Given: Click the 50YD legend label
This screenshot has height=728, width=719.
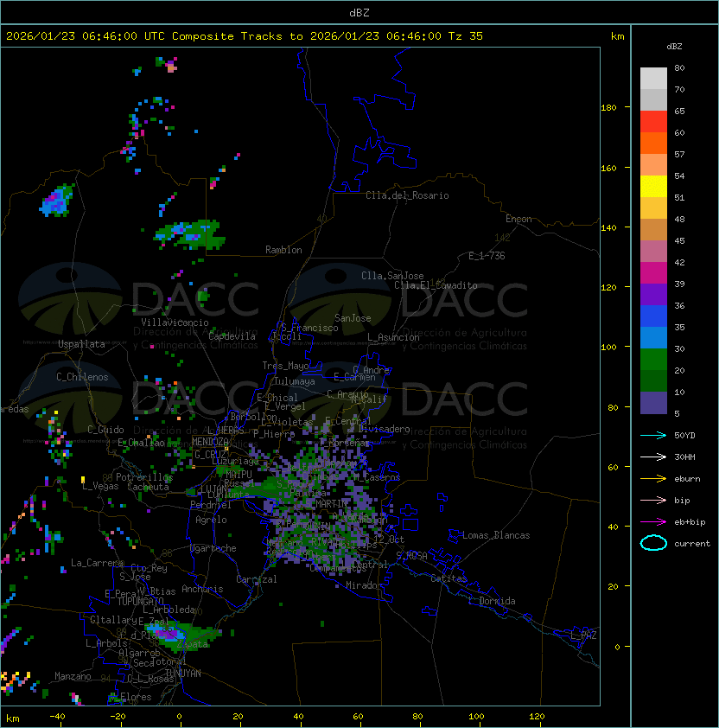Looking at the screenshot, I should click(x=684, y=435).
